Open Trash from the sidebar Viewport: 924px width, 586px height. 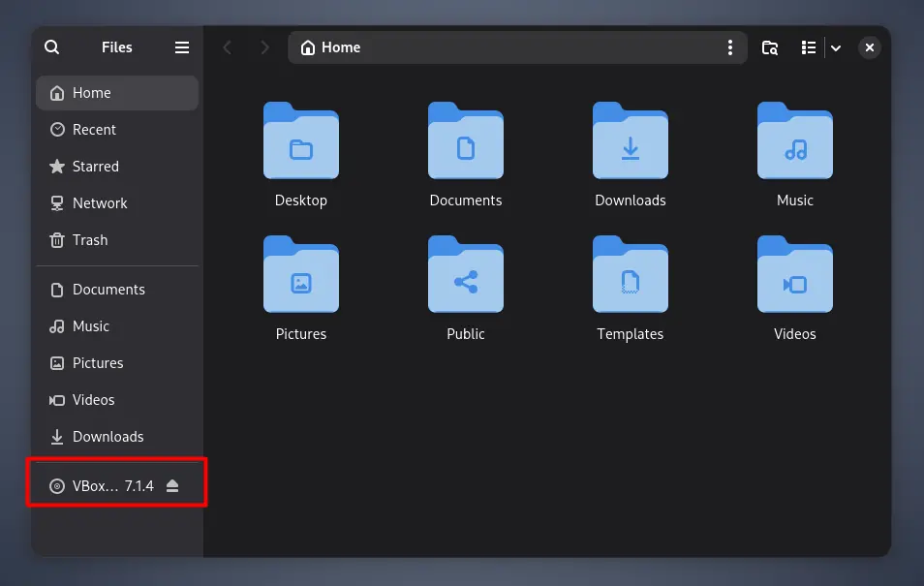point(90,240)
